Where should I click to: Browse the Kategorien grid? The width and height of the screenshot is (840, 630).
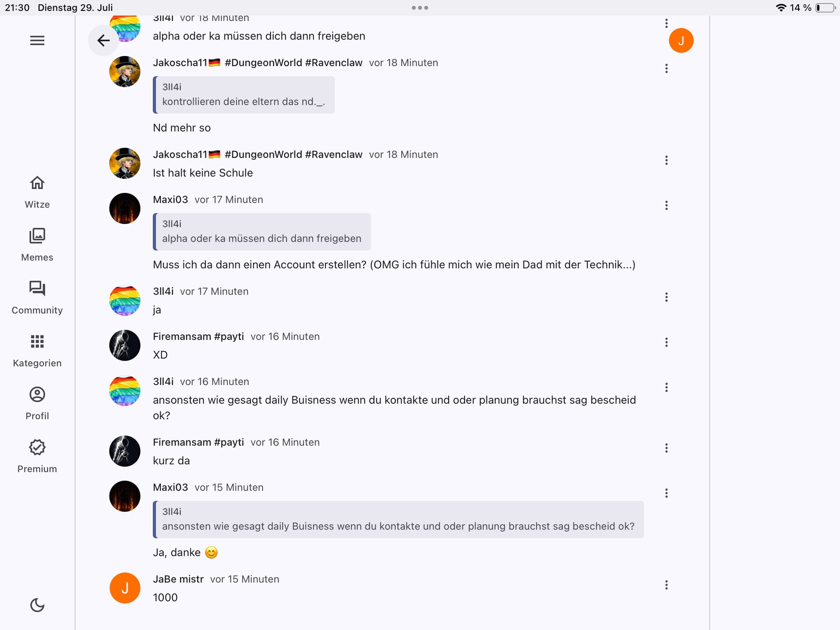pyautogui.click(x=37, y=350)
